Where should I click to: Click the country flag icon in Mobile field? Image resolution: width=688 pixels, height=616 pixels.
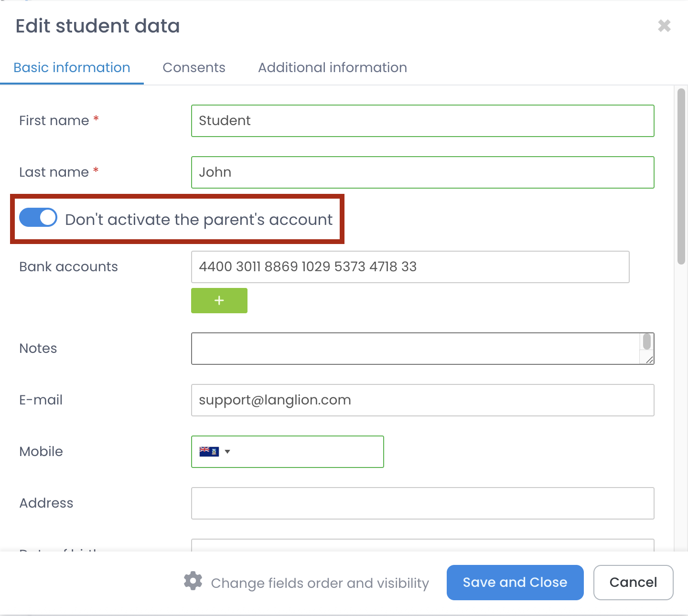coord(209,451)
